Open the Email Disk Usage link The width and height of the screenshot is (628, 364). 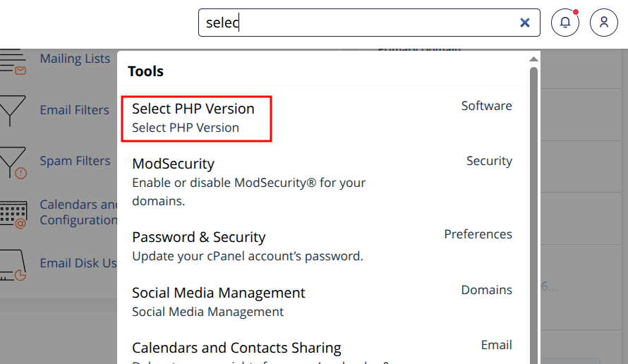click(x=78, y=263)
